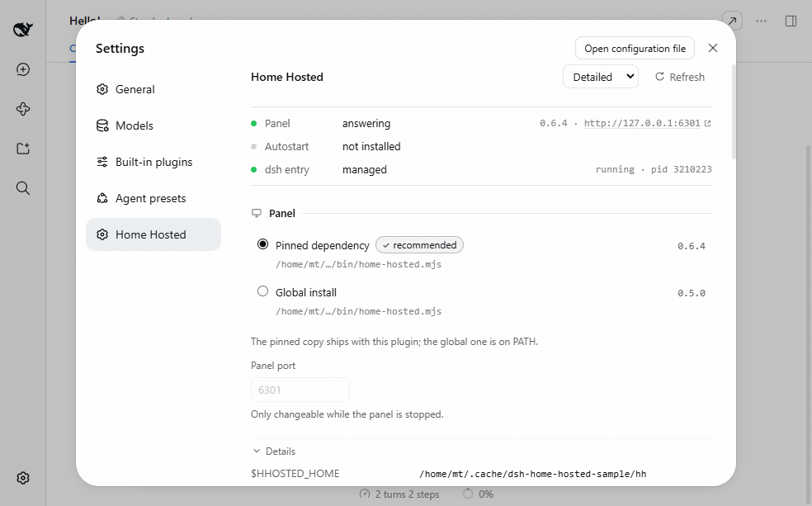Viewport: 812px width, 506px height.
Task: Click the 2 turns 2 steps status
Action: pos(399,494)
